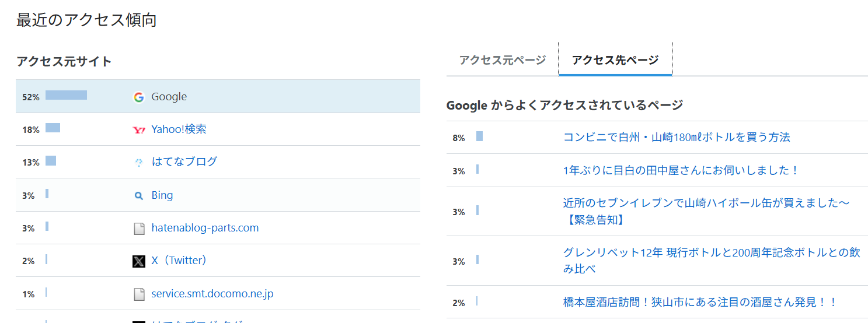This screenshot has height=323, width=868.
Task: Open the 山崎ハイボール缶 article link
Action: pyautogui.click(x=706, y=211)
